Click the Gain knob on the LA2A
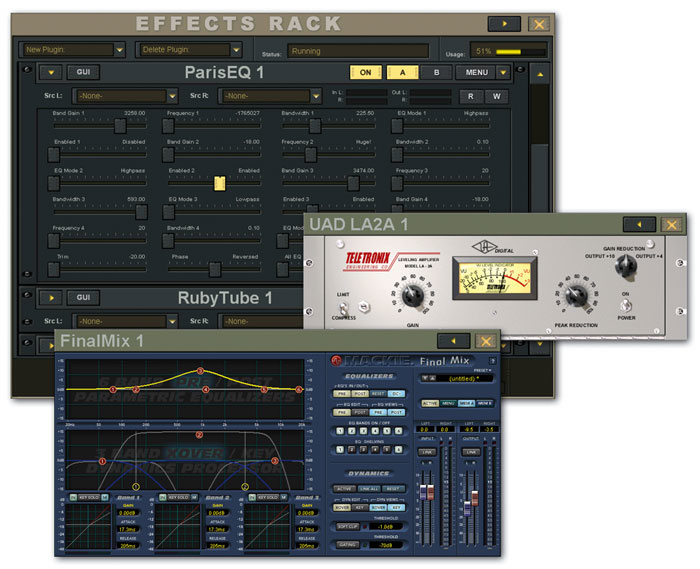The image size is (700, 569). point(410,293)
